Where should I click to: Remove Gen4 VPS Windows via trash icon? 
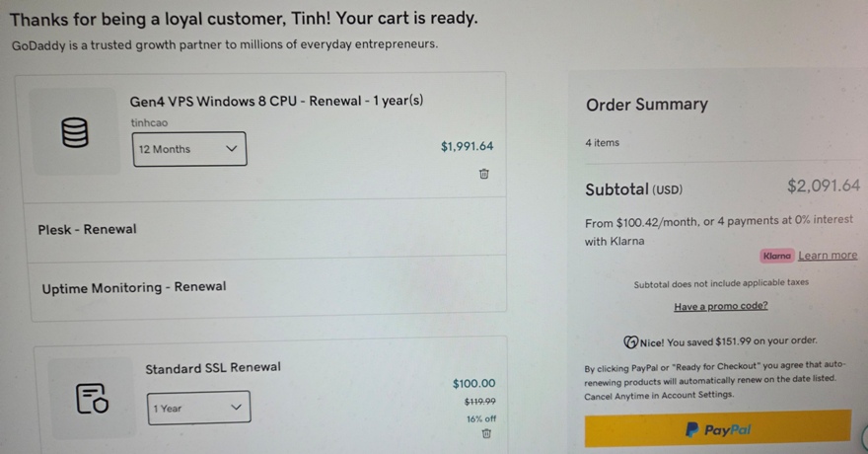click(x=484, y=174)
